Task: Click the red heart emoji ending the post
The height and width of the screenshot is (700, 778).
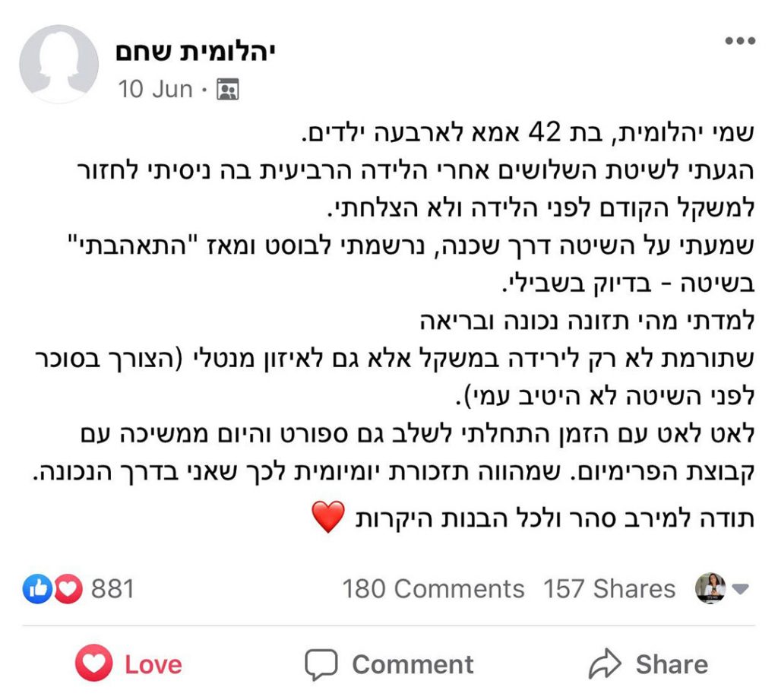Action: coord(328,518)
